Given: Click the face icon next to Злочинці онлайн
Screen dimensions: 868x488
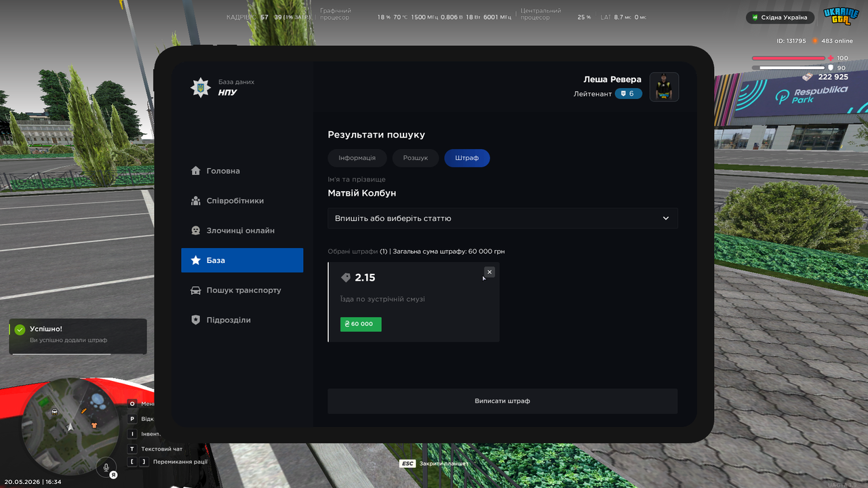Looking at the screenshot, I should (196, 230).
